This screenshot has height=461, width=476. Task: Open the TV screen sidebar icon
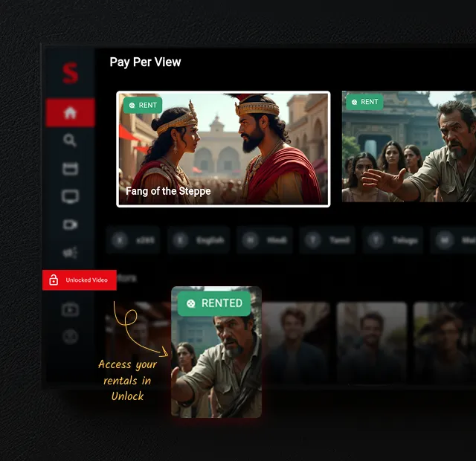(70, 197)
